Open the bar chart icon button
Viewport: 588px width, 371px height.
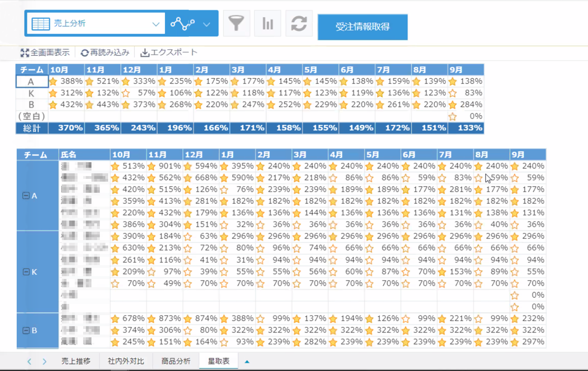point(268,23)
